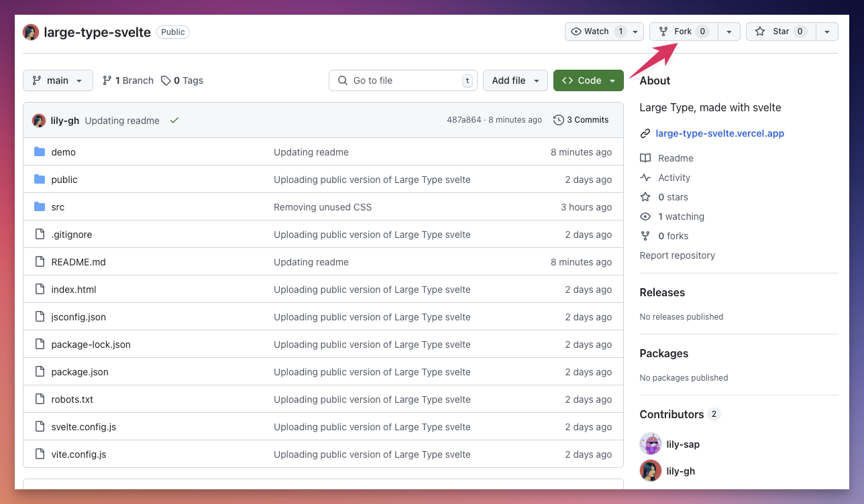Viewport: 864px width, 504px height.
Task: Open the Activity link in About
Action: coord(674,178)
